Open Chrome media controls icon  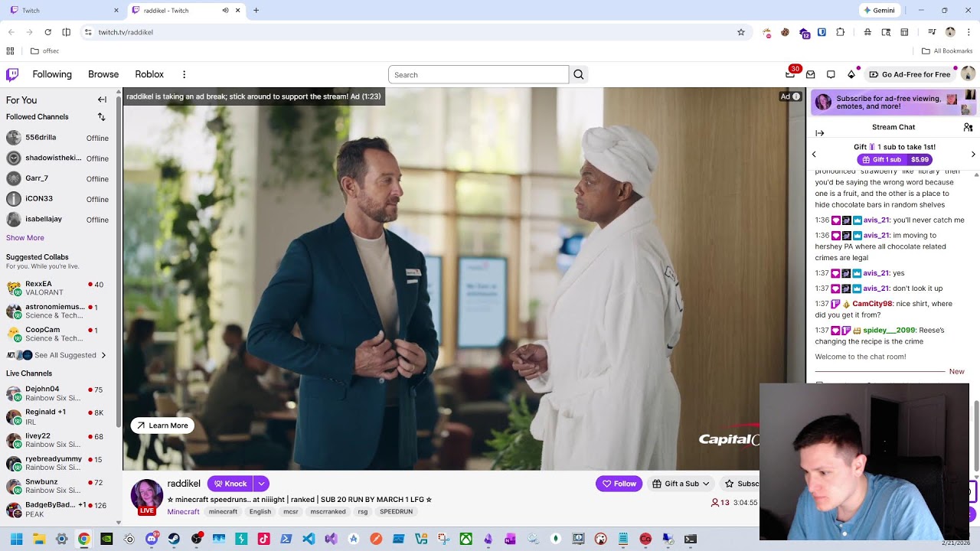click(x=932, y=32)
